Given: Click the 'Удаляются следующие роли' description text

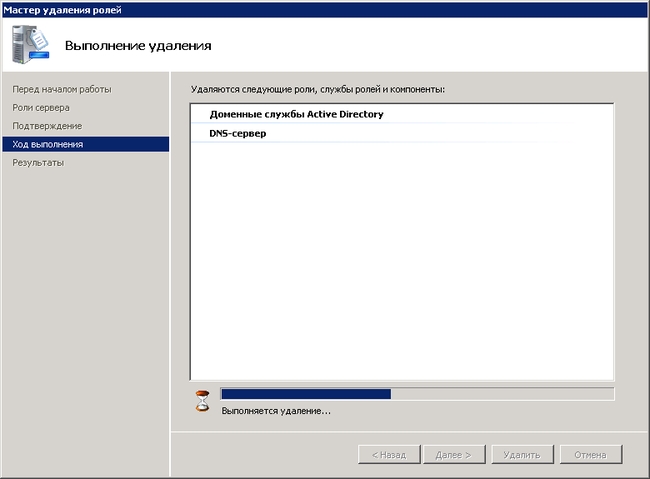Looking at the screenshot, I should click(318, 89).
